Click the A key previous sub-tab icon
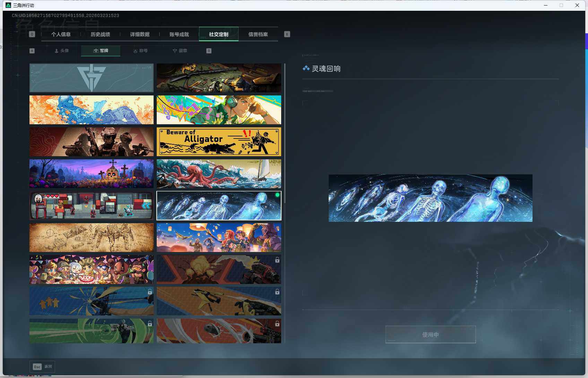The height and width of the screenshot is (378, 588). pyautogui.click(x=32, y=51)
